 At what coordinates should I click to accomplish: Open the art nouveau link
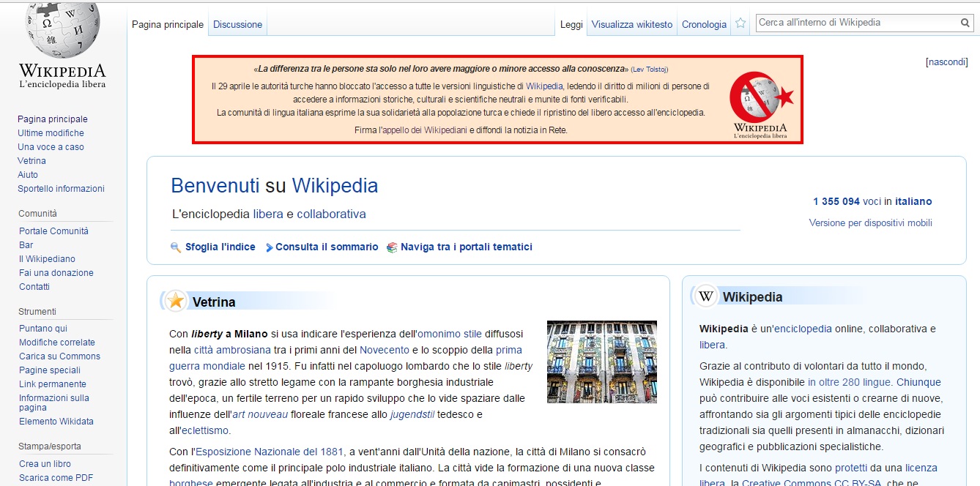click(x=260, y=414)
